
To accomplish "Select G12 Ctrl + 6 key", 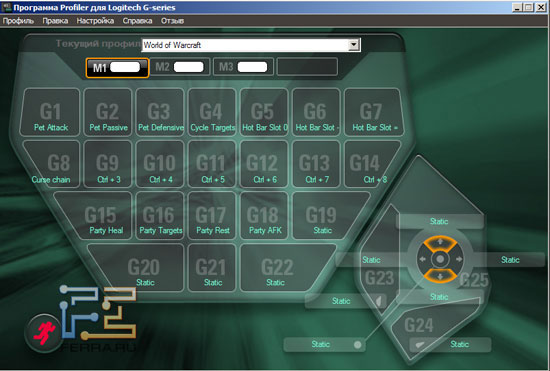I will [264, 164].
